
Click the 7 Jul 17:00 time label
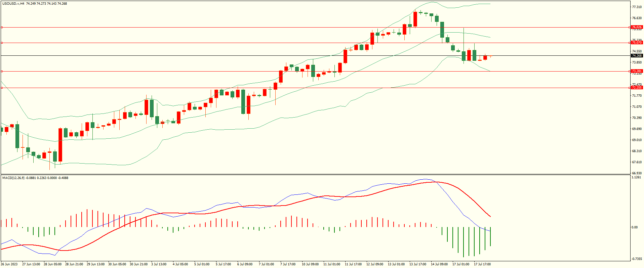click(288, 264)
